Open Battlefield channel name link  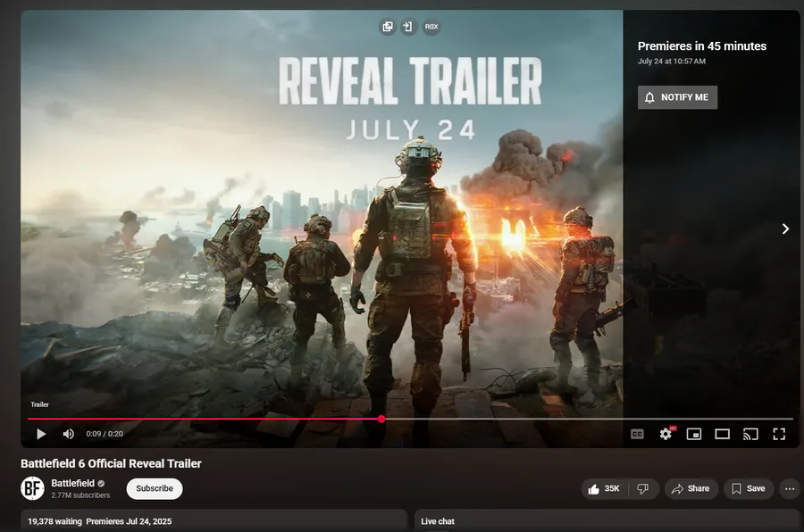pos(73,483)
